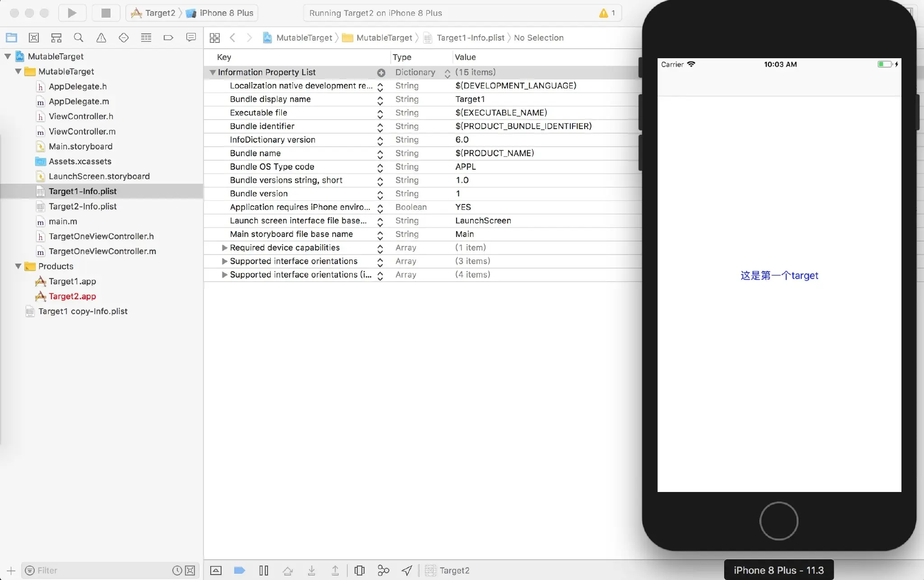
Task: Open the Test navigator
Action: [x=124, y=37]
